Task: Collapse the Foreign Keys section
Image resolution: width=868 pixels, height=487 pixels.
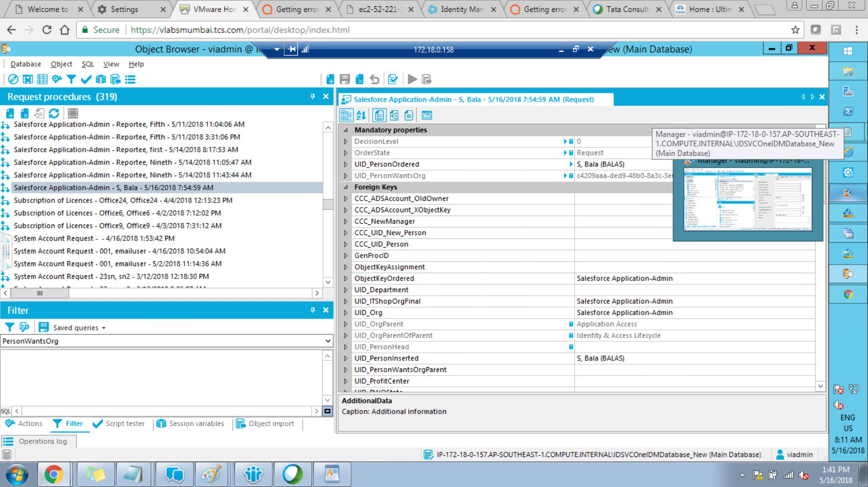Action: [345, 187]
